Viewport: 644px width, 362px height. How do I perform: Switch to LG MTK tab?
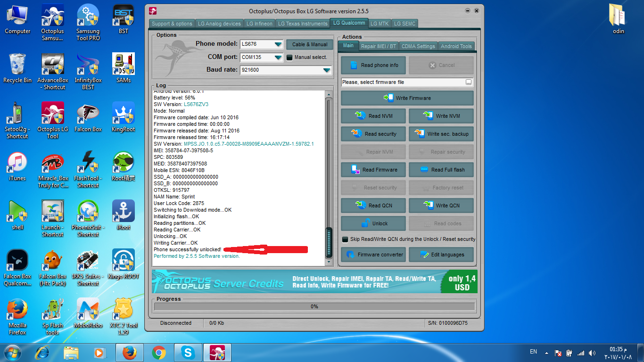tap(380, 24)
